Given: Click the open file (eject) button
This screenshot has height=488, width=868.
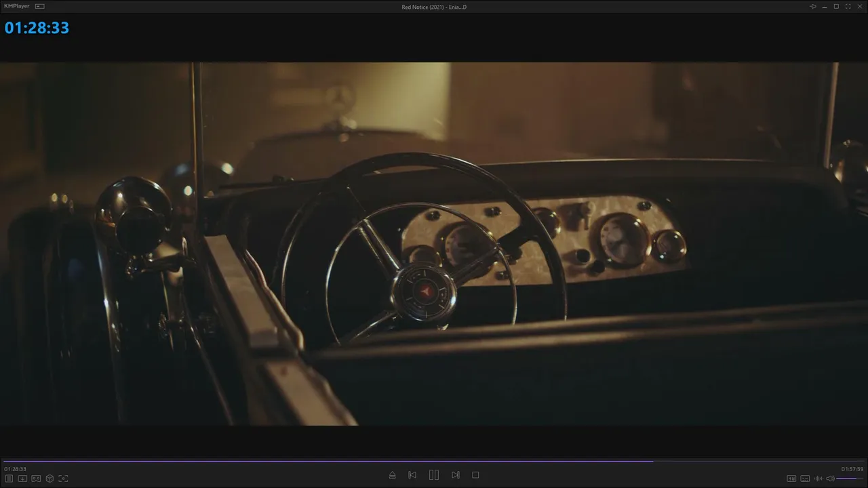Looking at the screenshot, I should point(392,475).
